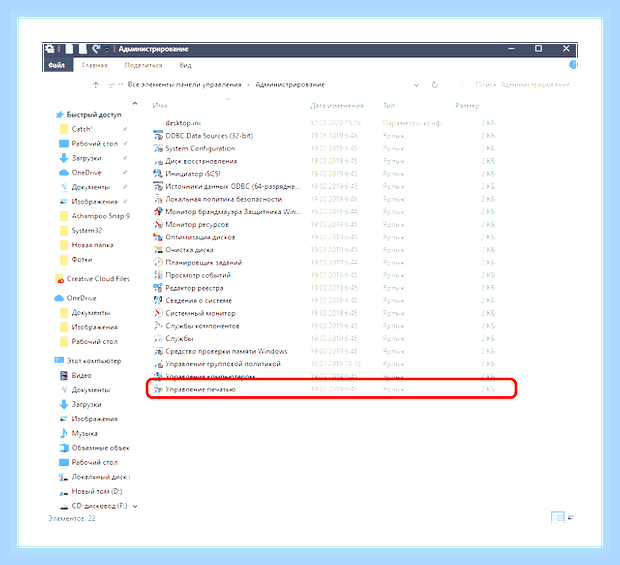This screenshot has height=565, width=620.
Task: Select CD-дисковод (F:) drive
Action: point(99,506)
